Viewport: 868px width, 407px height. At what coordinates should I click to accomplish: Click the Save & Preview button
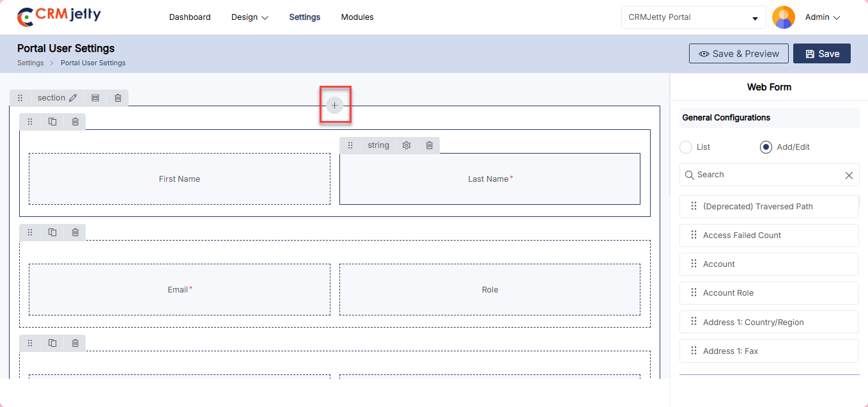coord(738,54)
